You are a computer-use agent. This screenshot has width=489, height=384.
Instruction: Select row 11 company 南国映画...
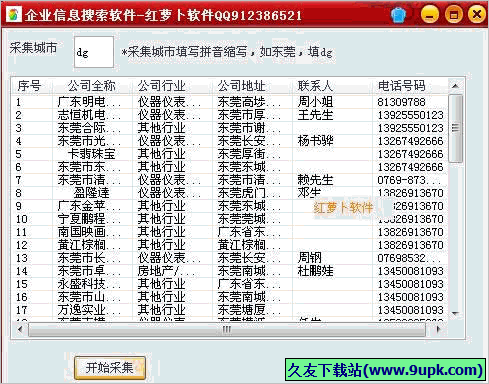click(x=89, y=232)
